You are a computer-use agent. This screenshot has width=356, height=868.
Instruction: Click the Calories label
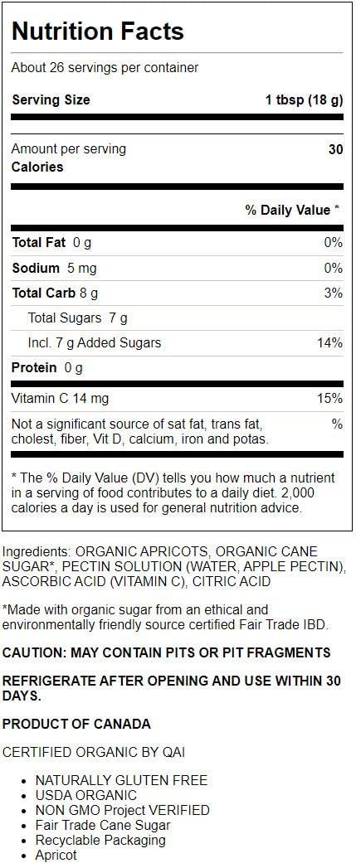pyautogui.click(x=37, y=167)
